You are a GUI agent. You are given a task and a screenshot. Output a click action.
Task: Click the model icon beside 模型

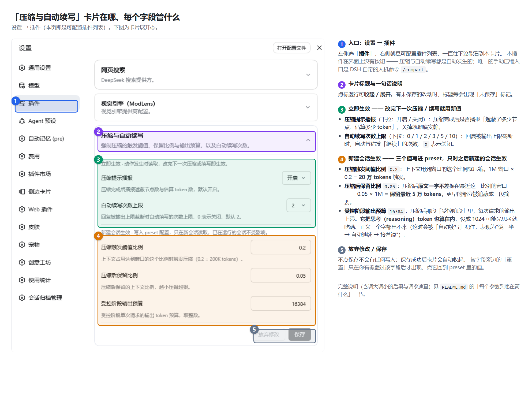22,85
